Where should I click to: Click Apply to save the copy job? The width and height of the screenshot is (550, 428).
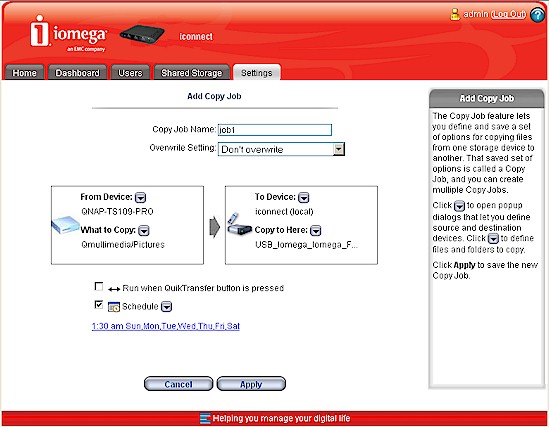pos(251,384)
